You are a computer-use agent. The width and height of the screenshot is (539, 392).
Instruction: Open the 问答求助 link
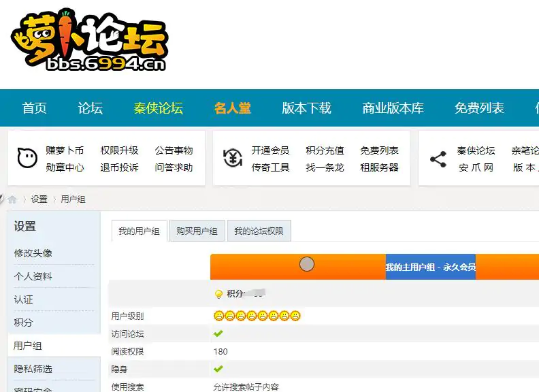(174, 167)
